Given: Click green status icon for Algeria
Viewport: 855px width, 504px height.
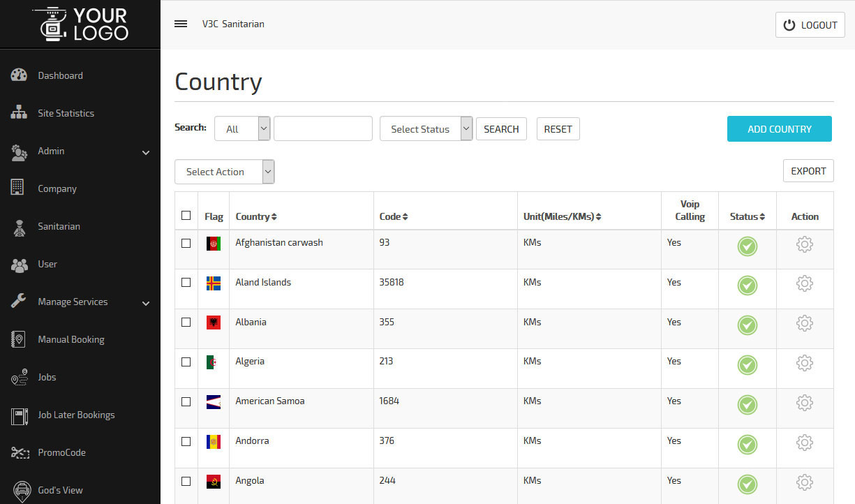Looking at the screenshot, I should tap(748, 365).
